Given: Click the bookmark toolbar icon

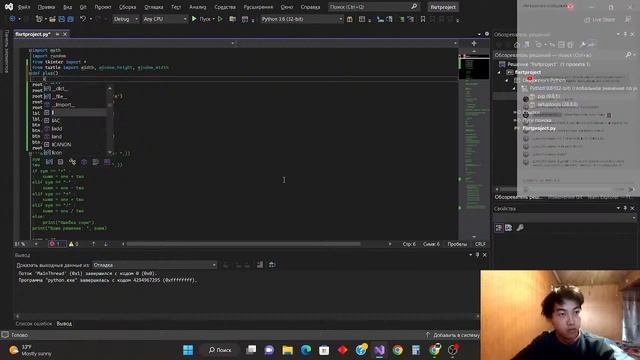Looking at the screenshot, I should pyautogui.click(x=423, y=19).
